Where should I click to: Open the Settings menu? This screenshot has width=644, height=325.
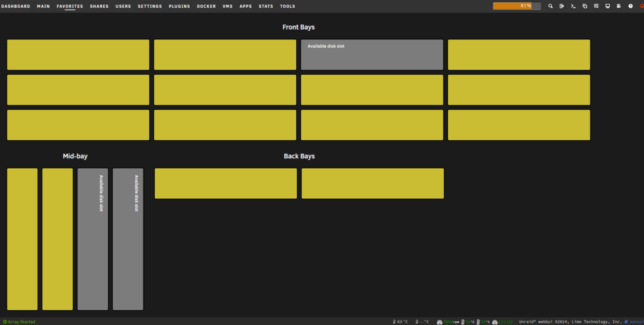[149, 6]
